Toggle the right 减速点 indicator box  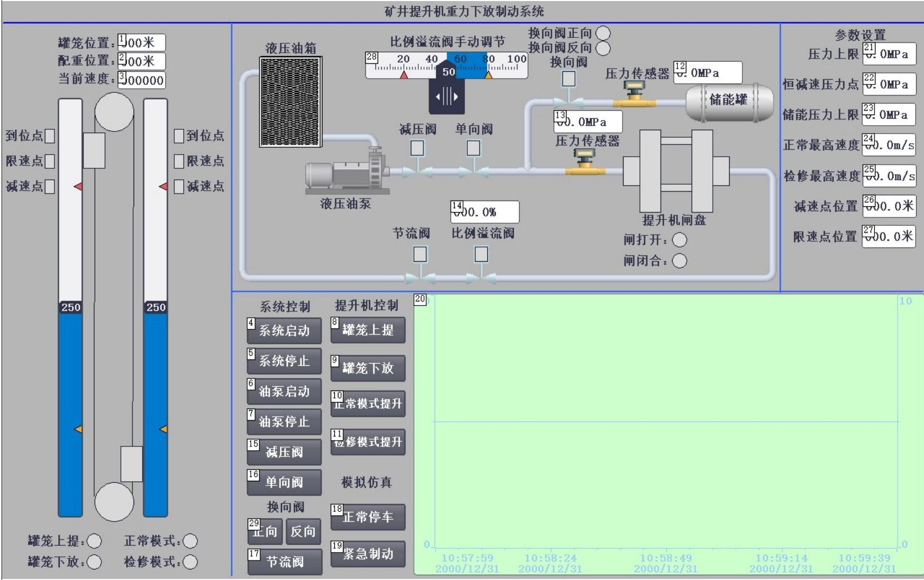pyautogui.click(x=179, y=187)
